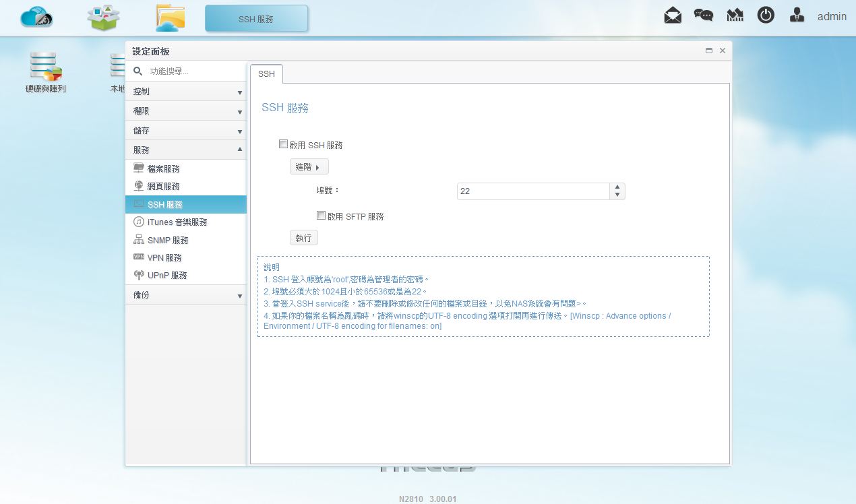Maximize the 設定面板 window
The height and width of the screenshot is (504, 856).
point(709,51)
